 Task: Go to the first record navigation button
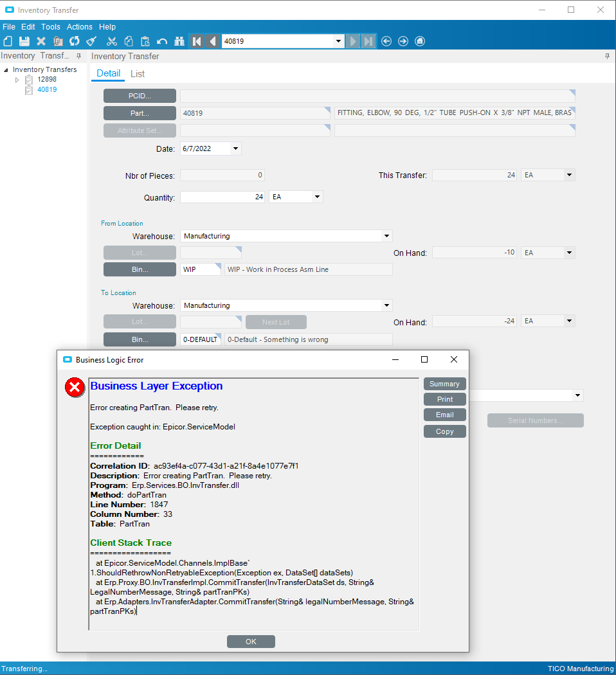coord(197,41)
